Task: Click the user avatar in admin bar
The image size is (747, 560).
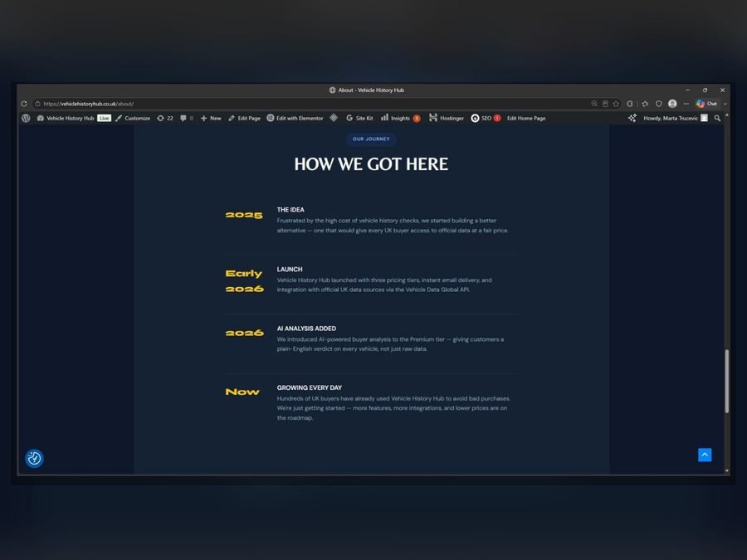Action: click(704, 118)
